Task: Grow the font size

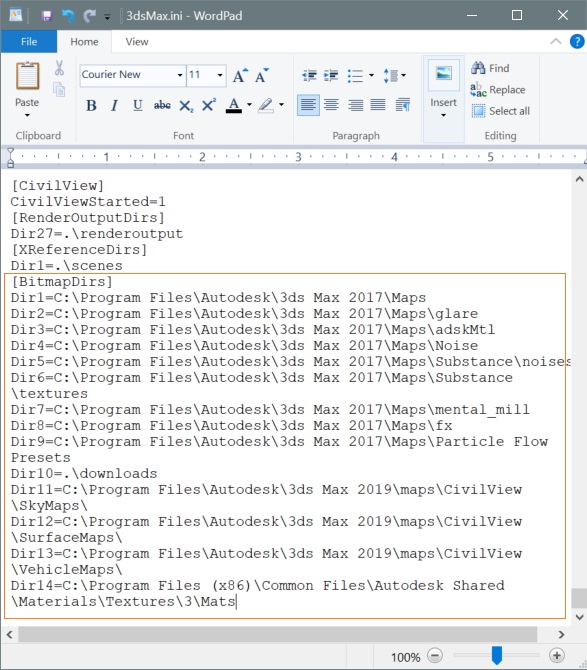Action: pyautogui.click(x=240, y=76)
